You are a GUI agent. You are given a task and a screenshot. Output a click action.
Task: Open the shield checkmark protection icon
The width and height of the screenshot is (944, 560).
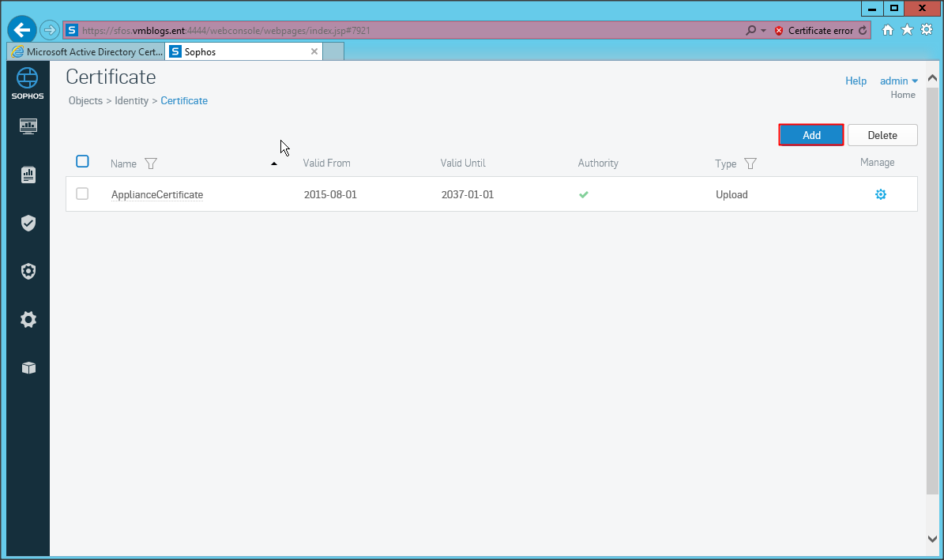[28, 224]
